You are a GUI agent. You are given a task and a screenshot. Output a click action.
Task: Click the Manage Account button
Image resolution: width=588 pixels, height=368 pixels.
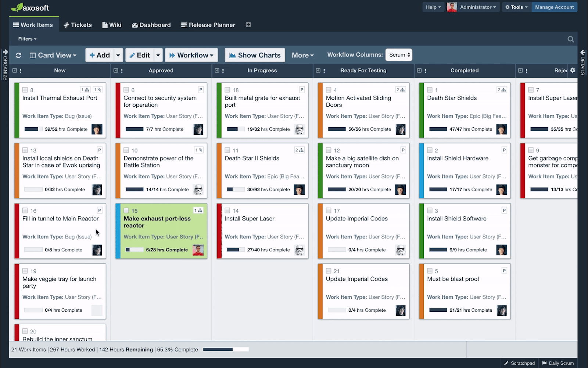(554, 7)
